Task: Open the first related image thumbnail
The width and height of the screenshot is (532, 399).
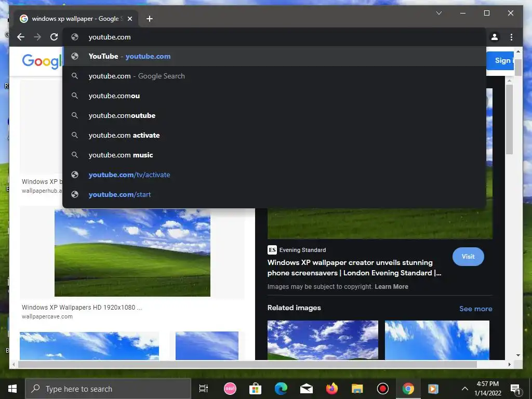Action: click(x=323, y=340)
